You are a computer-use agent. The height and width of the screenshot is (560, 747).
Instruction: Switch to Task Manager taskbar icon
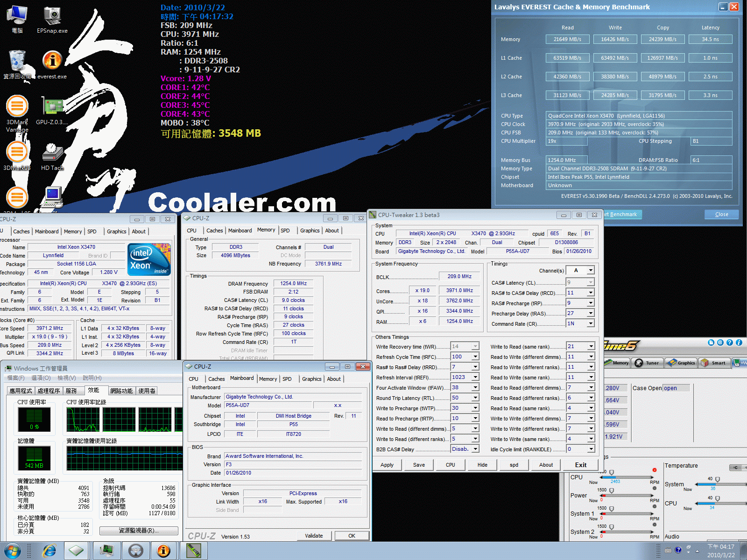pyautogui.click(x=106, y=551)
